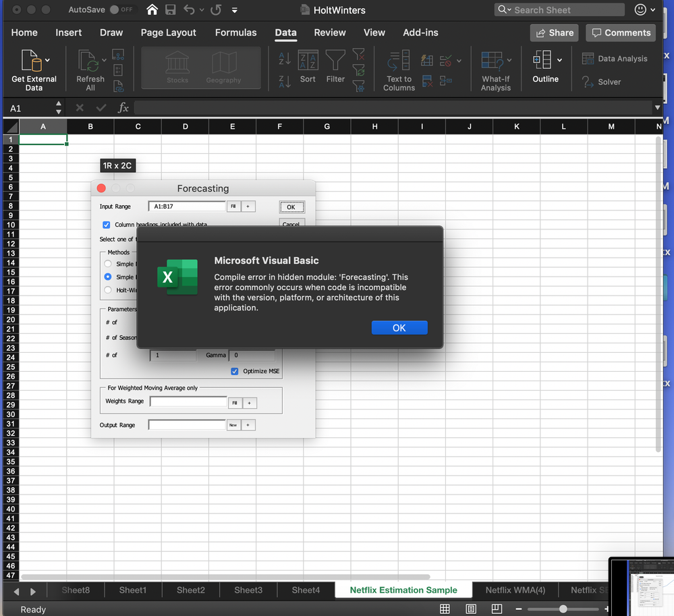
Task: Uncheck the Optimize MSE checkbox
Action: [235, 371]
